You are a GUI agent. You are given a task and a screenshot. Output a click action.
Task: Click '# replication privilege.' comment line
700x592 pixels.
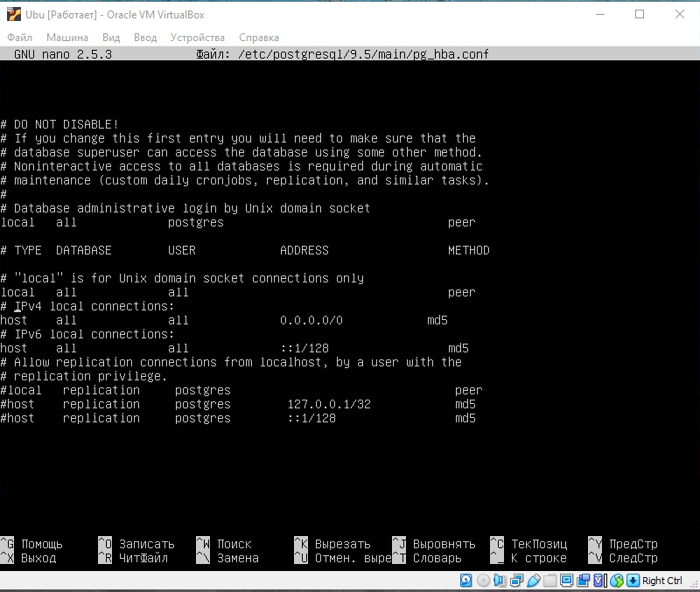83,376
